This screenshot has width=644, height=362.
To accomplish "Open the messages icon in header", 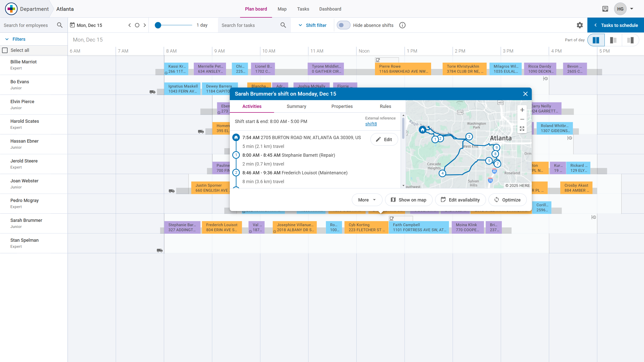I will click(605, 9).
